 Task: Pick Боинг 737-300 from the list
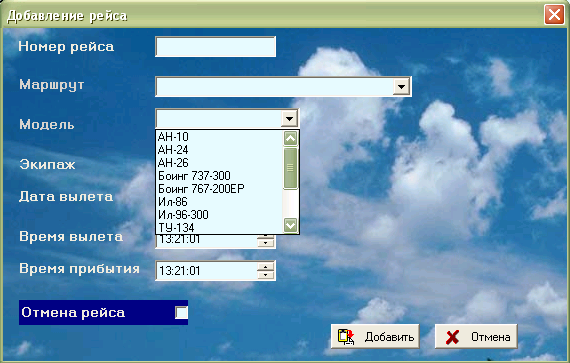(220, 176)
